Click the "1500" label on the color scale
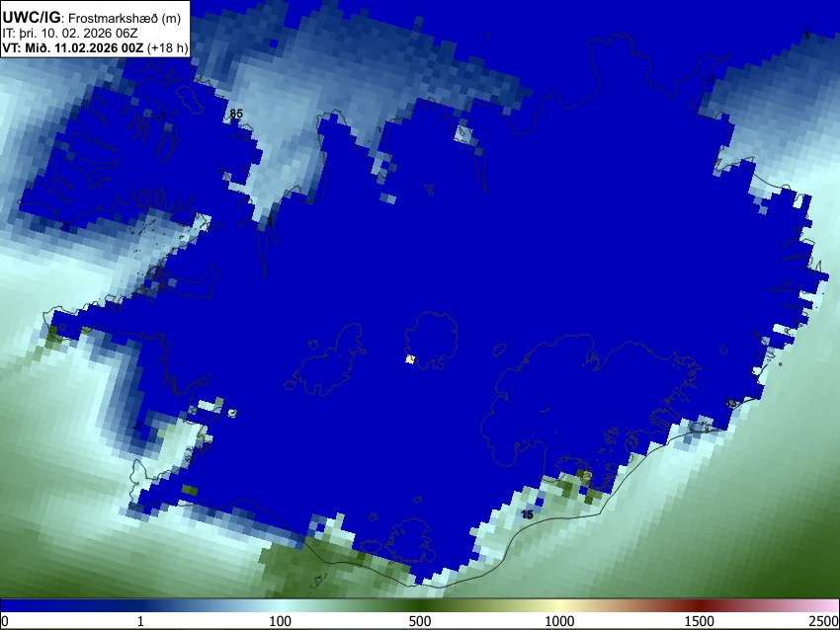Viewport: 840px width, 630px height. [700, 621]
